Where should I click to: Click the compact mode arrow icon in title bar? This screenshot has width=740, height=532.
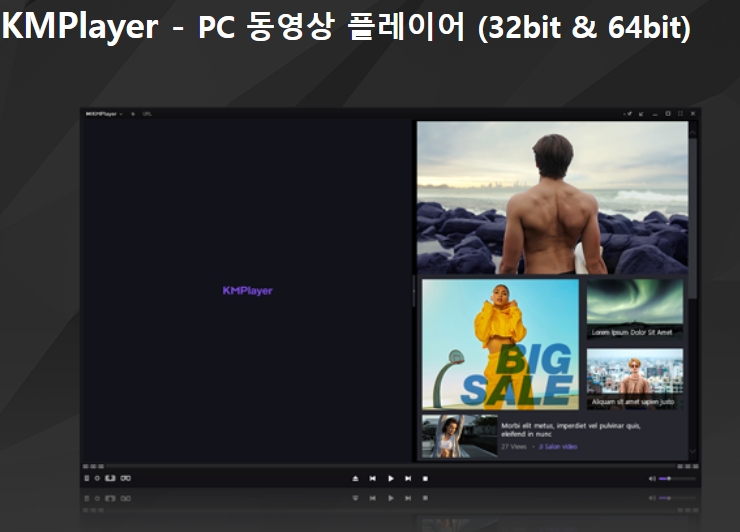641,114
